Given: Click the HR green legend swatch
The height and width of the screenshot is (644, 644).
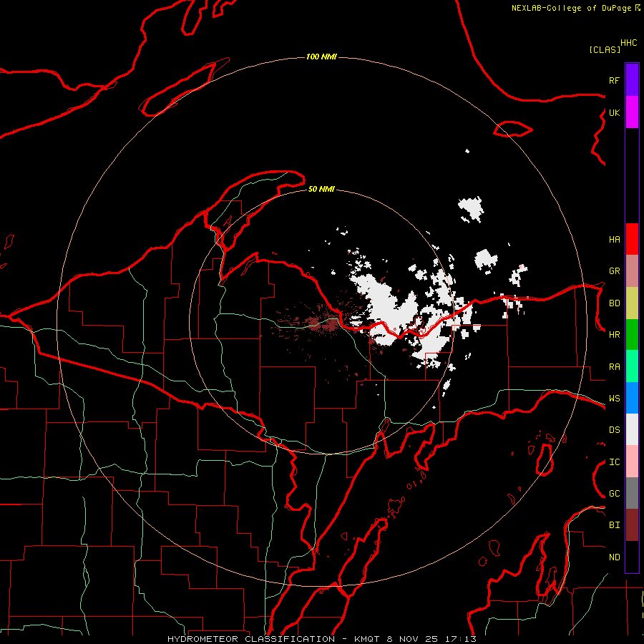Looking at the screenshot, I should tap(632, 335).
